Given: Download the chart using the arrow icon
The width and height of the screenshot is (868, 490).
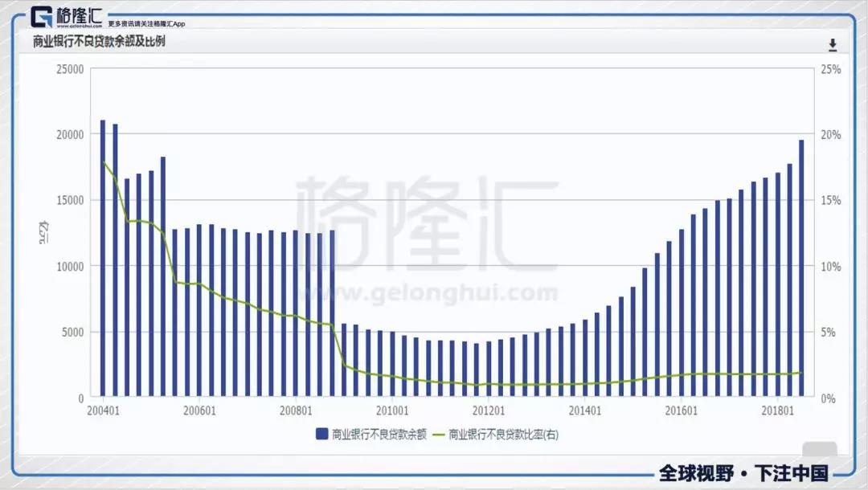Looking at the screenshot, I should [x=833, y=44].
